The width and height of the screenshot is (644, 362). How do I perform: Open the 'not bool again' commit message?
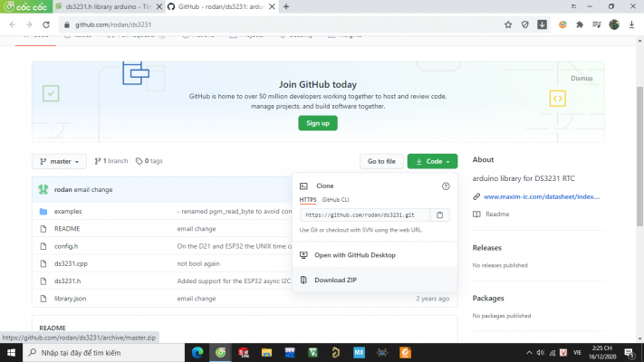coord(198,263)
